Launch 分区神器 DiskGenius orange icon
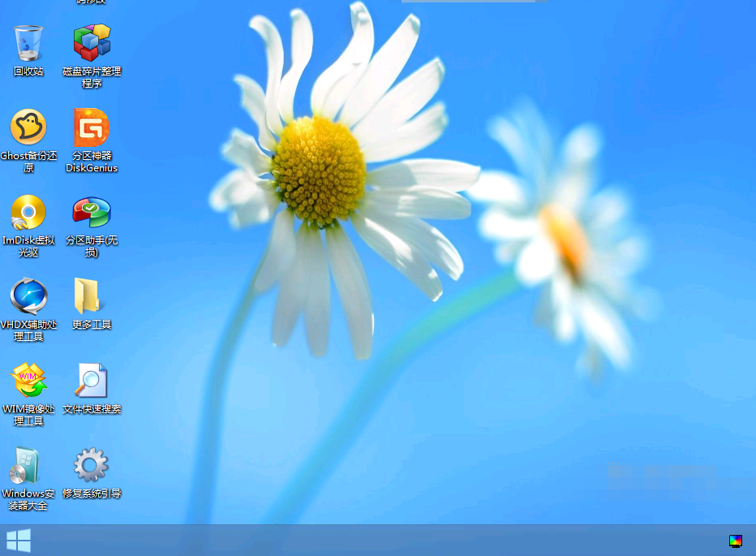 [92, 127]
